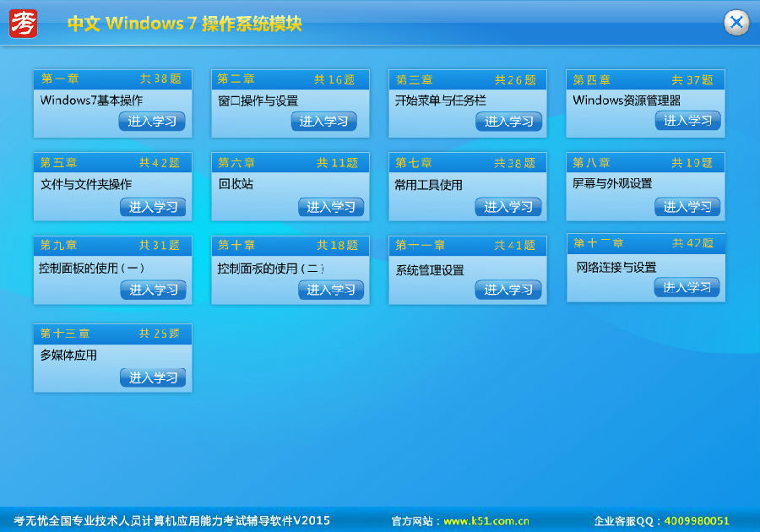Viewport: 760px width, 532px height.
Task: Click the 网络连接与设置 title text
Action: pos(616,268)
